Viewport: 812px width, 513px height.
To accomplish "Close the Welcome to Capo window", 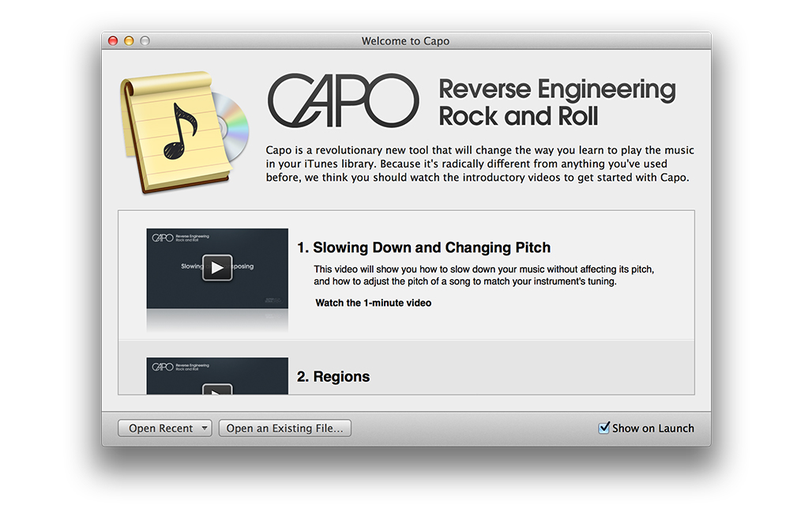I will pyautogui.click(x=113, y=41).
